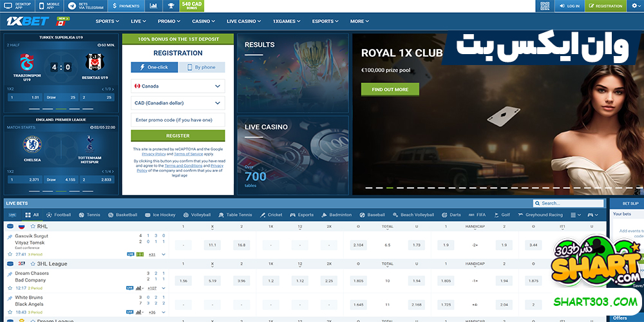Open the grid layout dropdown in sports bar

(576, 215)
